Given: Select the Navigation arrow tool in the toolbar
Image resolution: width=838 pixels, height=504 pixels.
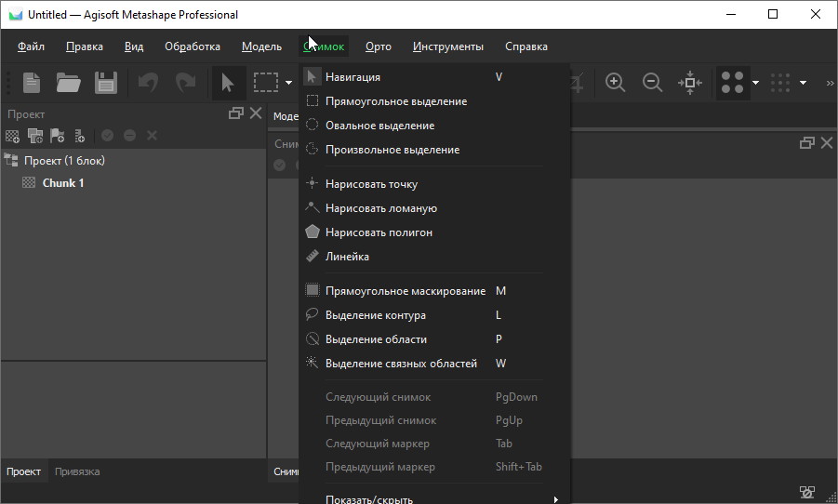Looking at the screenshot, I should tap(227, 83).
